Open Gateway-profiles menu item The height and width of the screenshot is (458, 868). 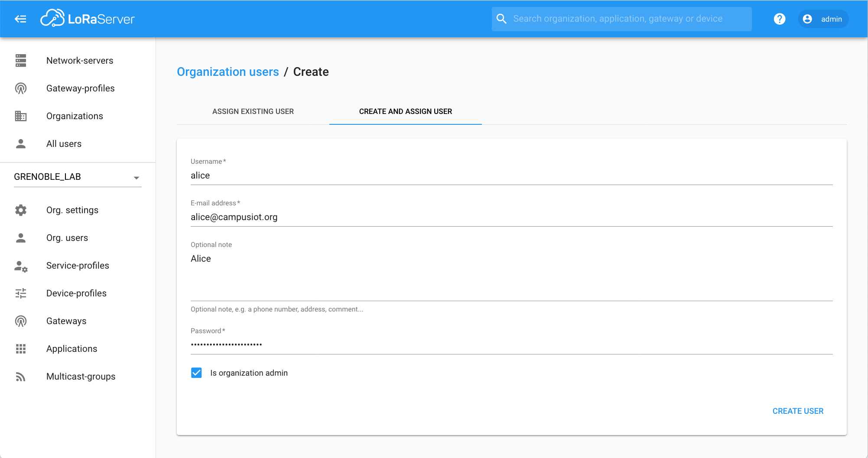[x=78, y=88]
